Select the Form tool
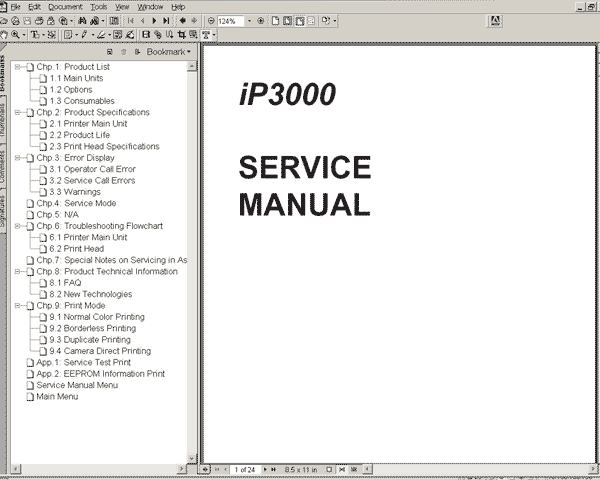The width and height of the screenshot is (600, 480). (193, 35)
